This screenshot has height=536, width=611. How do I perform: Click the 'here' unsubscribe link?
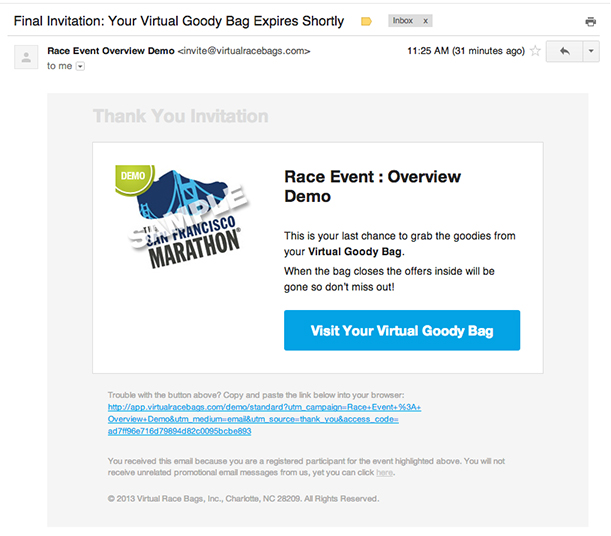pyautogui.click(x=384, y=473)
